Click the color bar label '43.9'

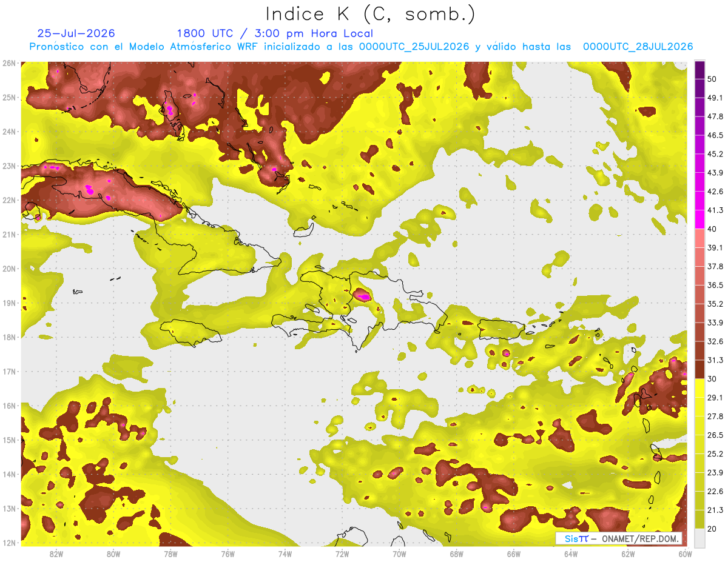coord(715,173)
